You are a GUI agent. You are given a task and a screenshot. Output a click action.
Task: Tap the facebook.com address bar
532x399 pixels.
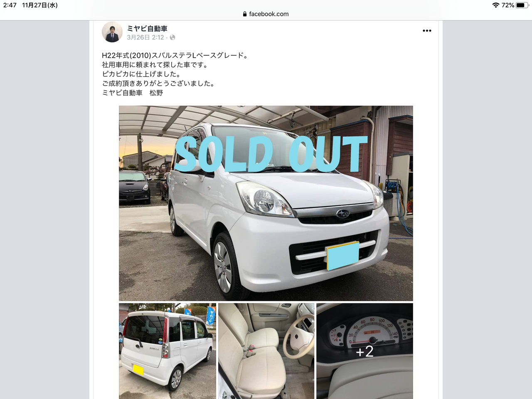(266, 14)
